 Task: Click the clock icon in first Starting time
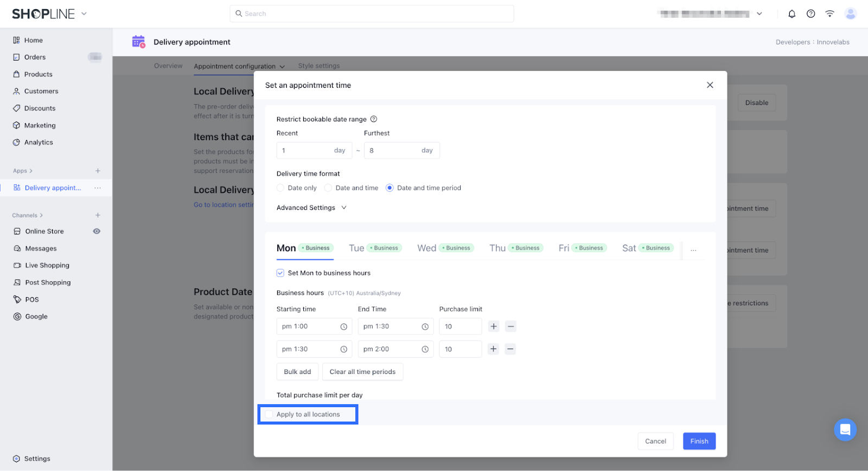(x=343, y=327)
